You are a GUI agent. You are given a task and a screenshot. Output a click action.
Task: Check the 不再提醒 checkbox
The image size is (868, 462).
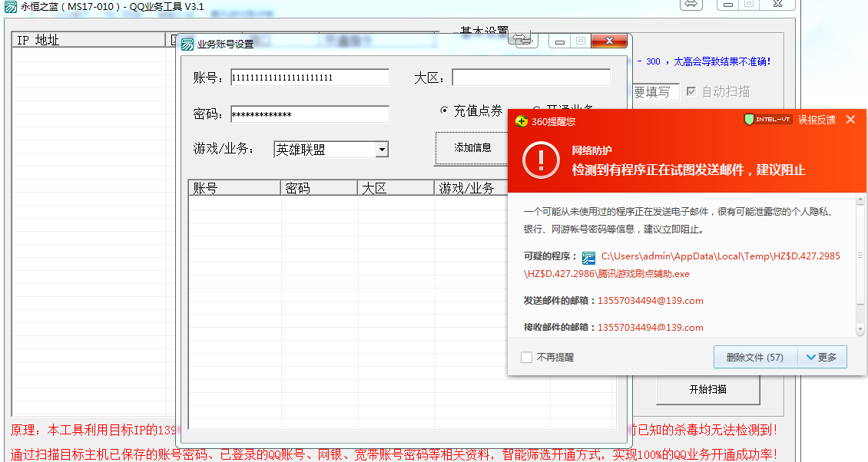tap(526, 358)
